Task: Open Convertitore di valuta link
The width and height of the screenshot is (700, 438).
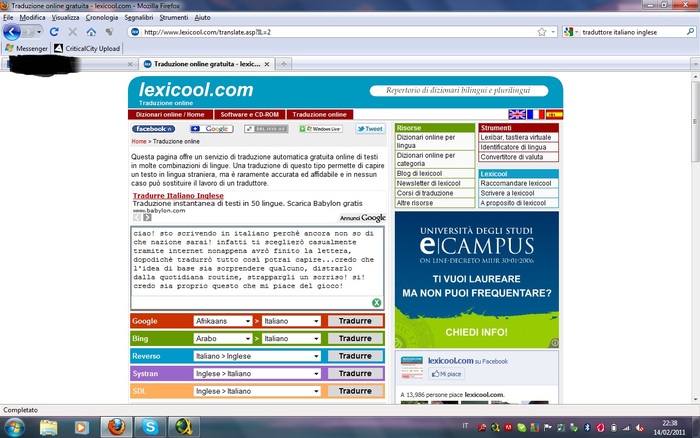Action: [x=512, y=157]
